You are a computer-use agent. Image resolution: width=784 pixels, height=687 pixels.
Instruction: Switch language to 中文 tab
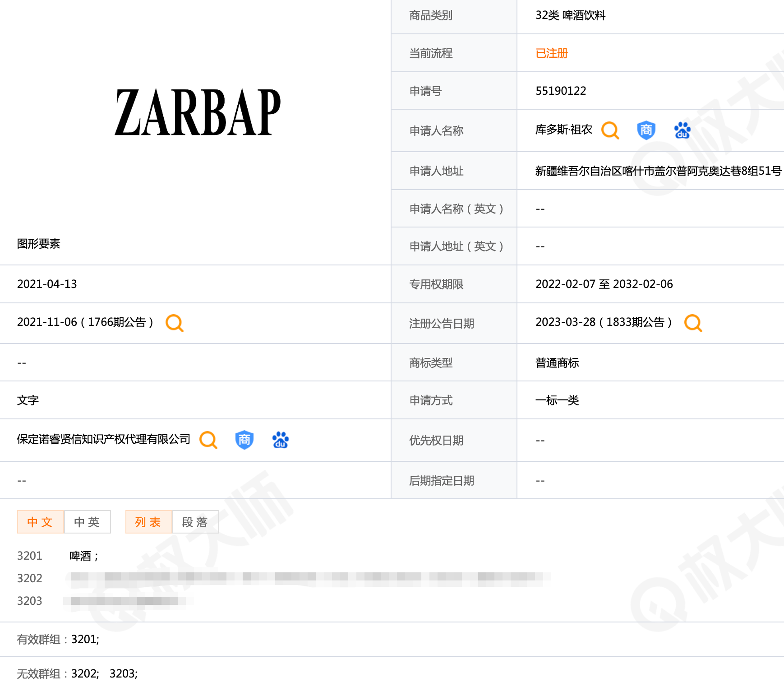tap(40, 522)
